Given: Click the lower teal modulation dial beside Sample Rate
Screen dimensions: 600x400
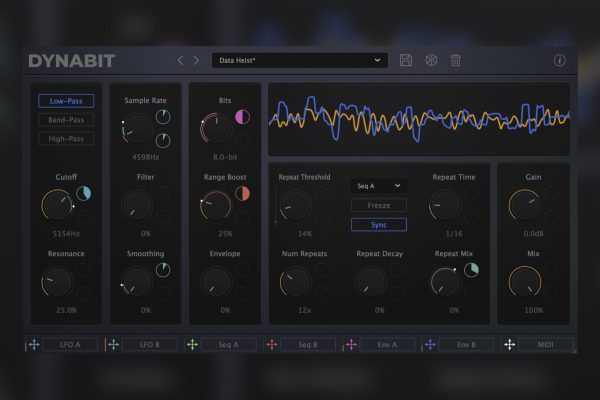Looking at the screenshot, I should pyautogui.click(x=163, y=140).
